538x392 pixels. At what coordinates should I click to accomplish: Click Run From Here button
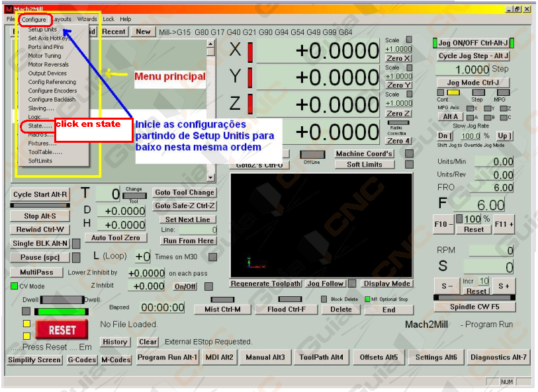[188, 241]
